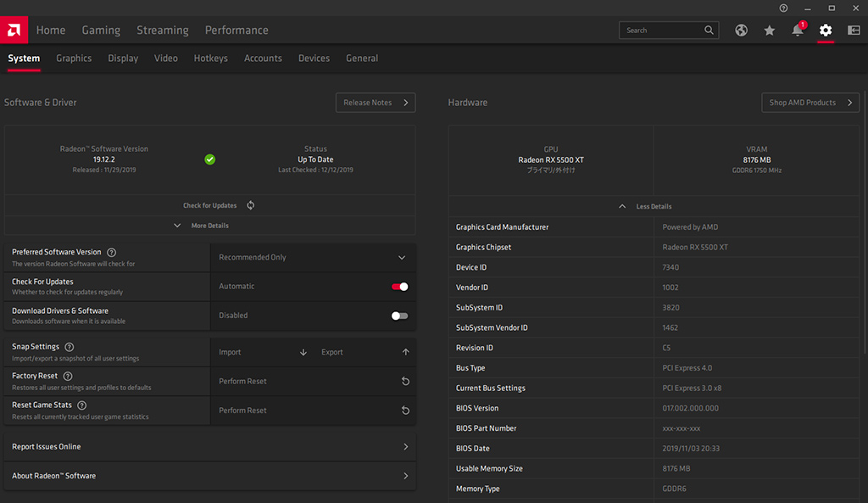Expand More Details under software version
Image resolution: width=868 pixels, height=503 pixels.
coord(202,226)
